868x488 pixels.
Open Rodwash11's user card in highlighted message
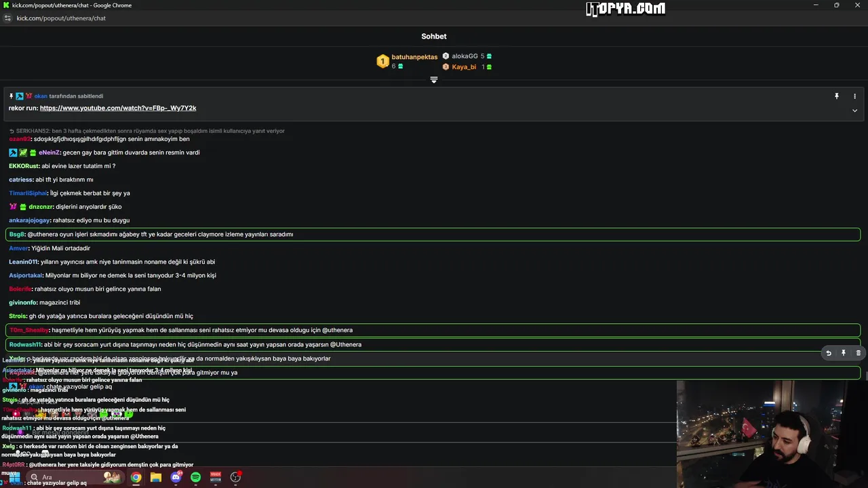click(x=25, y=344)
